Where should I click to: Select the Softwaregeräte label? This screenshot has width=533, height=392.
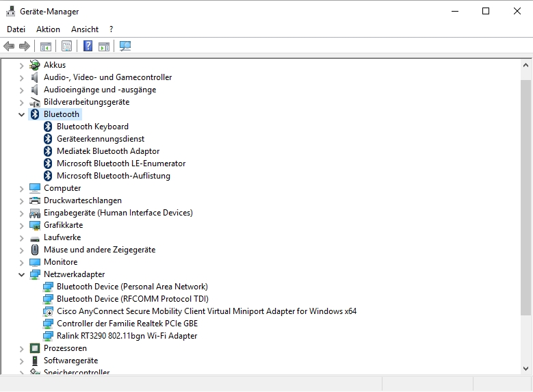click(x=70, y=361)
